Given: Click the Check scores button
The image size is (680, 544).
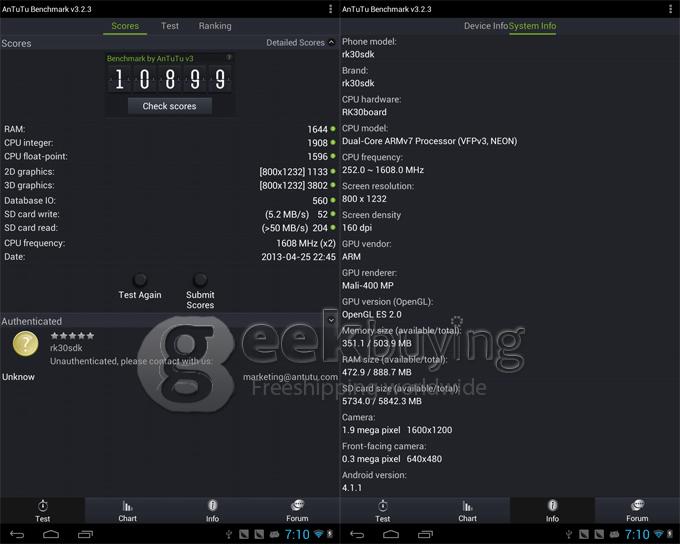Looking at the screenshot, I should coord(170,106).
